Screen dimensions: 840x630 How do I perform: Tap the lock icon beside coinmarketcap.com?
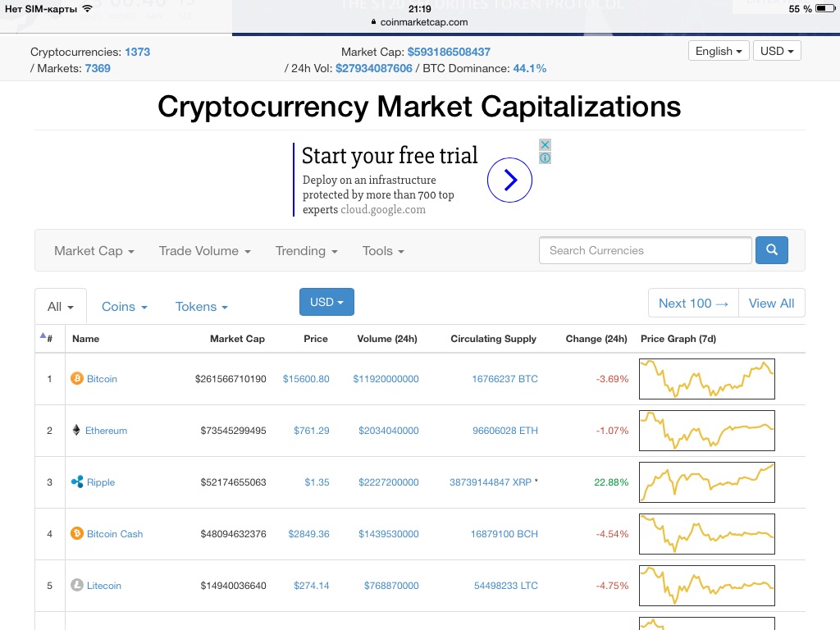tap(373, 22)
